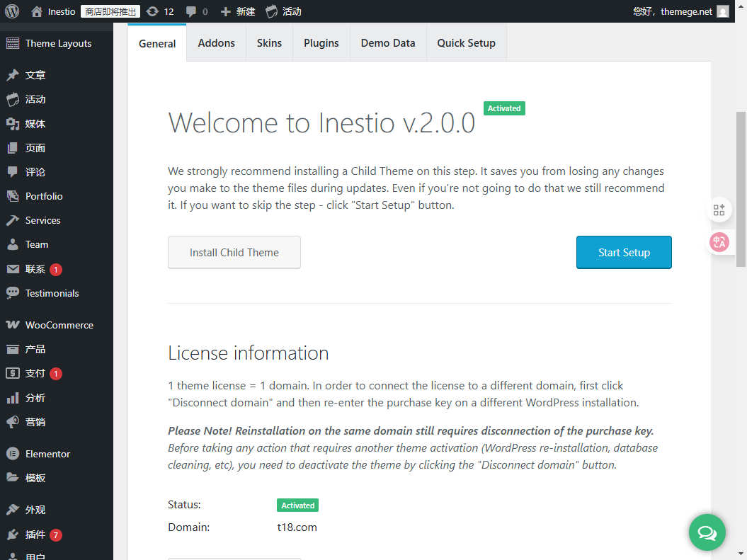Click the WordPress logo in admin bar

12,11
